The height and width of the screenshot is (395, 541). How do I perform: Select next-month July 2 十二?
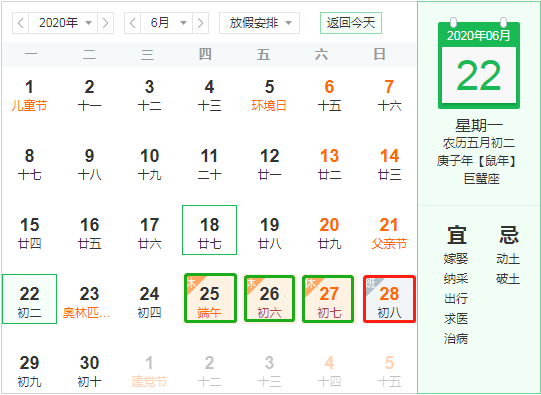click(x=209, y=371)
